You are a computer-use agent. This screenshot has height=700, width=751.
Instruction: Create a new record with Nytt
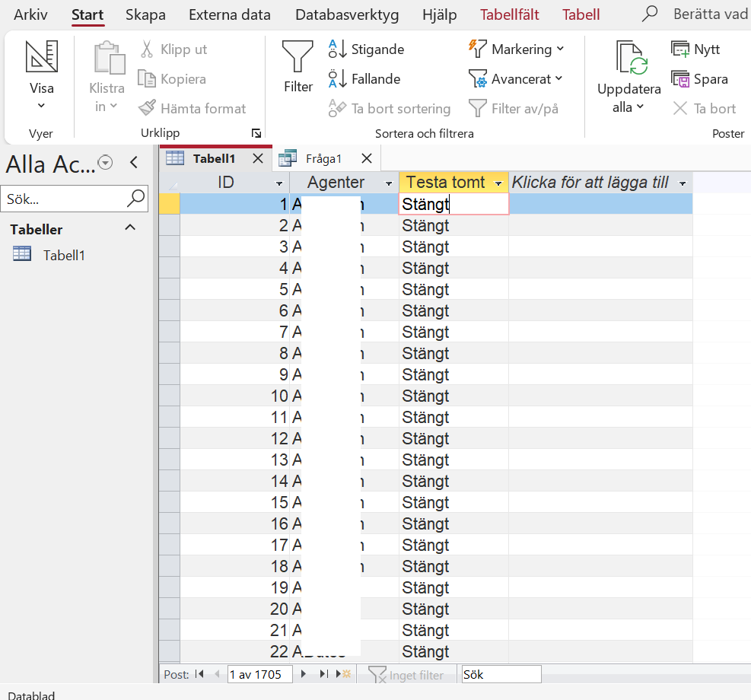click(x=695, y=49)
